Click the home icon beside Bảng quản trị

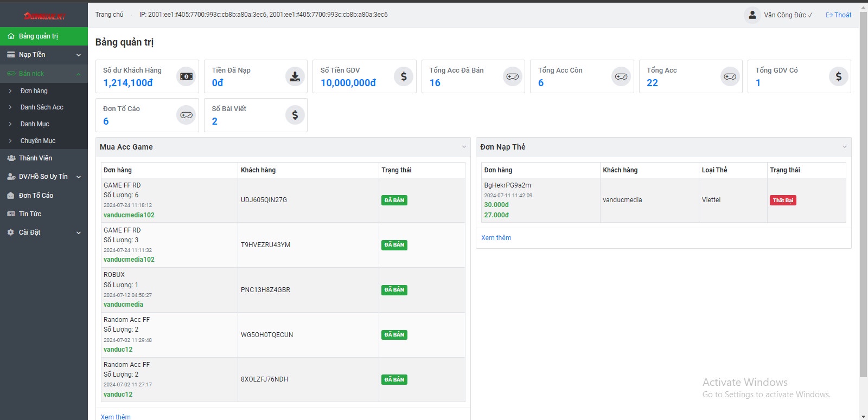(x=11, y=36)
